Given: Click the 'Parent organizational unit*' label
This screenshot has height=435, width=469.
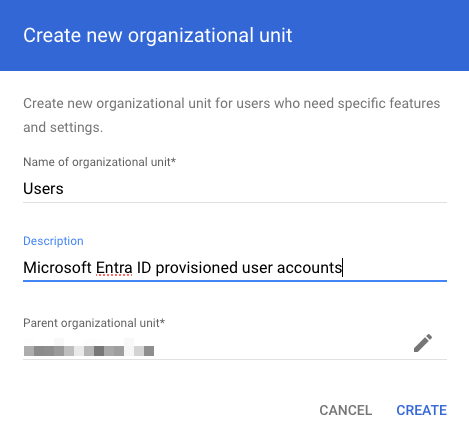Looking at the screenshot, I should click(x=94, y=323).
